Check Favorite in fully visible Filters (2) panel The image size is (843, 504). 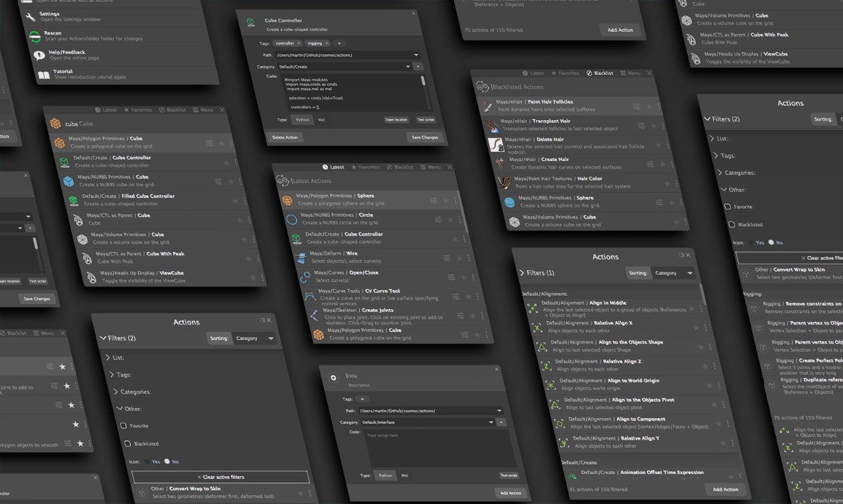pyautogui.click(x=123, y=426)
